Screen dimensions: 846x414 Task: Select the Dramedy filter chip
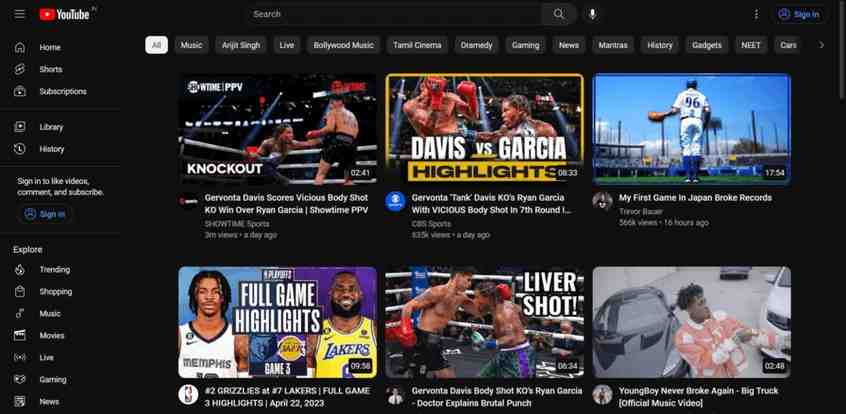click(476, 45)
